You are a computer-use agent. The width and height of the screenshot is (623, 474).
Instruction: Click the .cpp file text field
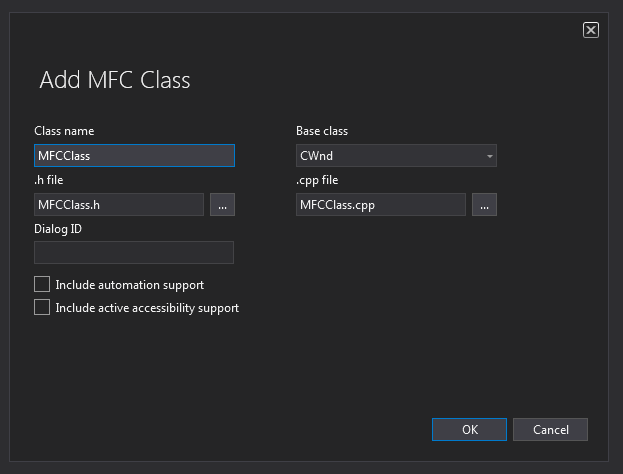click(x=381, y=205)
